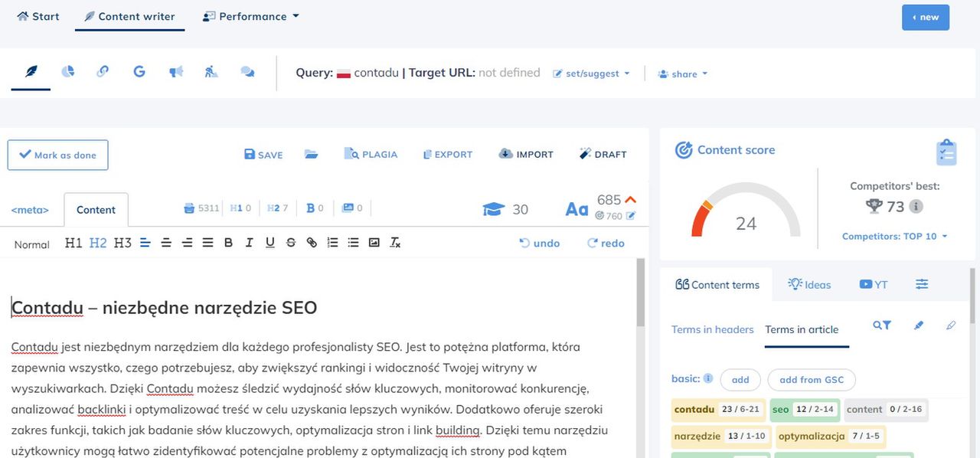Toggle italic formatting
Screen dimensions: 980x458
[x=249, y=243]
